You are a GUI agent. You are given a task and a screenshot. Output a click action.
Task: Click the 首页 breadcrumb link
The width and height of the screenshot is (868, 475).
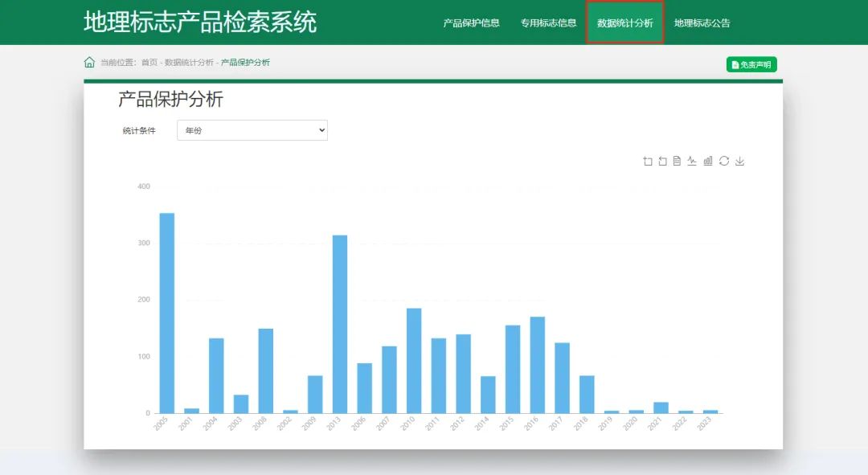tap(149, 63)
